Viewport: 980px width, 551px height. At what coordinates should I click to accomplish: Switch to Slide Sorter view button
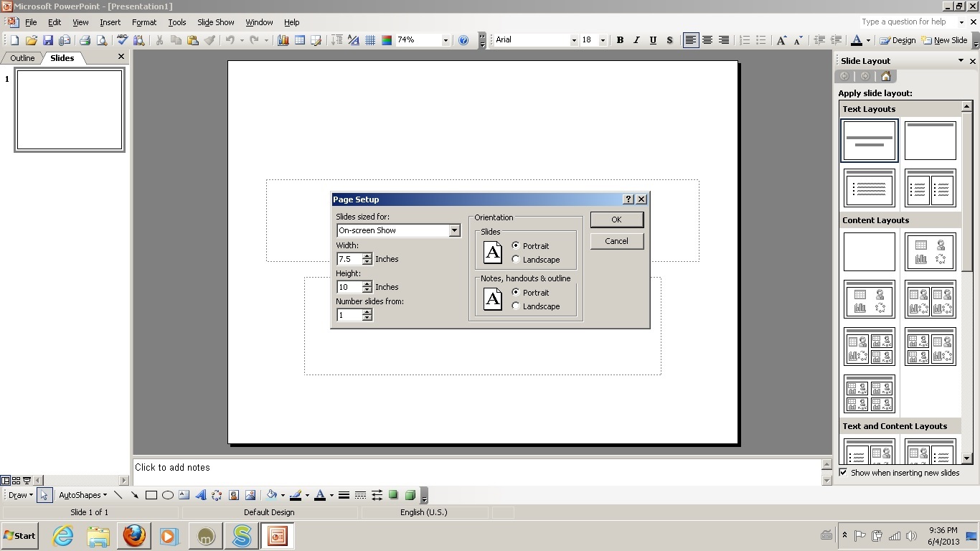(x=17, y=480)
